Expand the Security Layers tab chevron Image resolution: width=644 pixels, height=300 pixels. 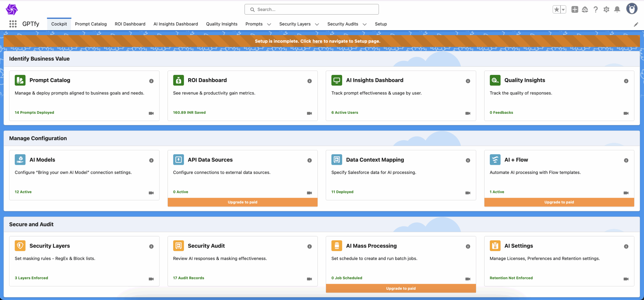(x=317, y=24)
